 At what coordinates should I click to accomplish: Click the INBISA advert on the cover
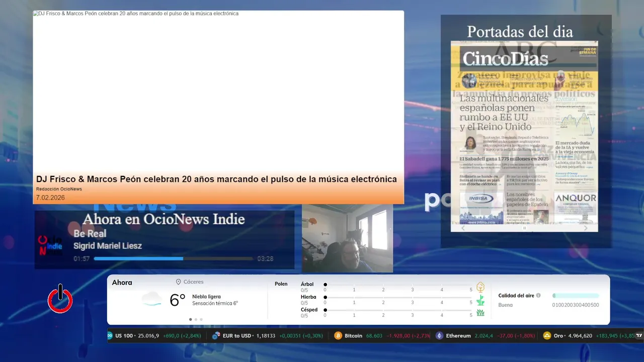pyautogui.click(x=481, y=207)
